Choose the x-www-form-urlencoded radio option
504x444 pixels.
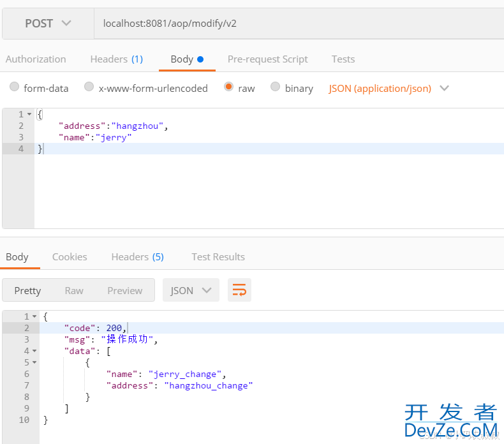[89, 87]
